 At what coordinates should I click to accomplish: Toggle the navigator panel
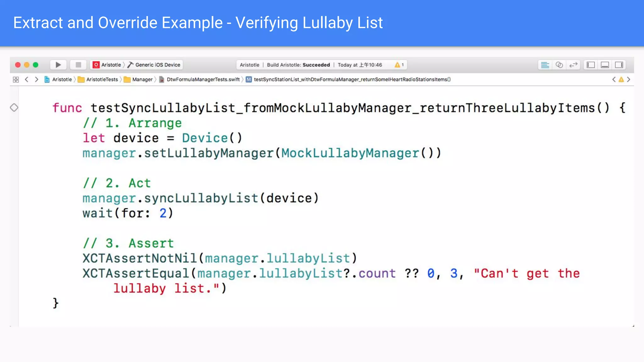tap(591, 65)
